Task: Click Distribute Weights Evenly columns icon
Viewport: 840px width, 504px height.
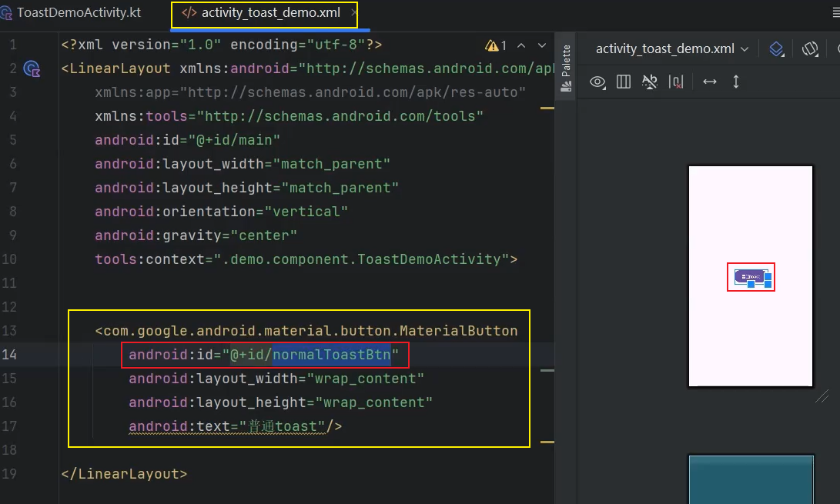Action: [x=624, y=82]
